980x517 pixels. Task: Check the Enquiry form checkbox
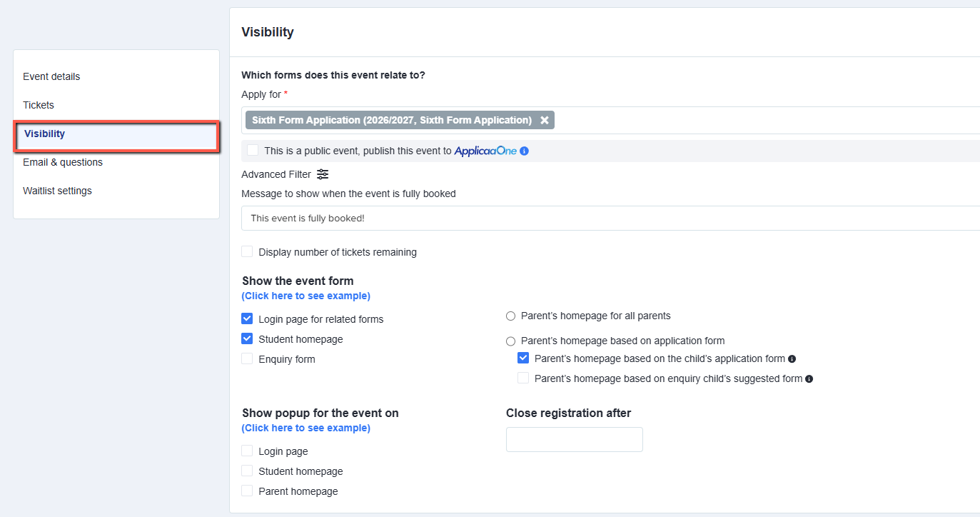(247, 358)
